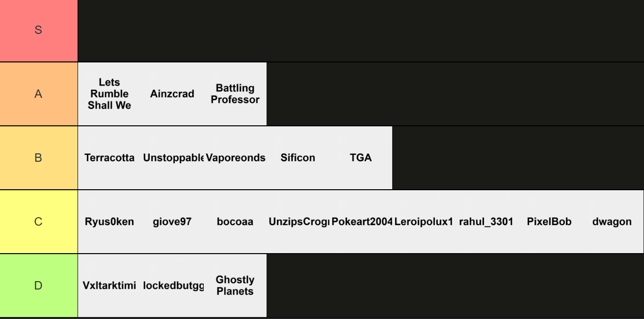Click the PixelBob tile
Viewport: 644px width, 319px height.
click(549, 222)
